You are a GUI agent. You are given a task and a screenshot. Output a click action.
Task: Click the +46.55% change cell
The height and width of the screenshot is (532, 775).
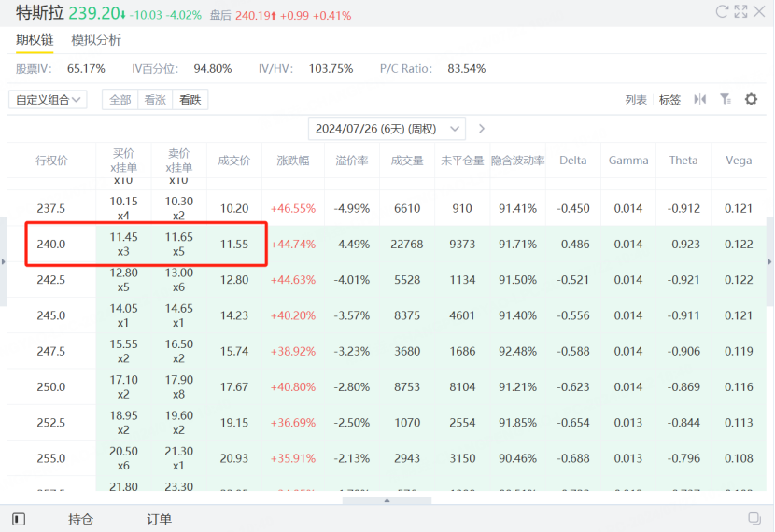click(293, 208)
